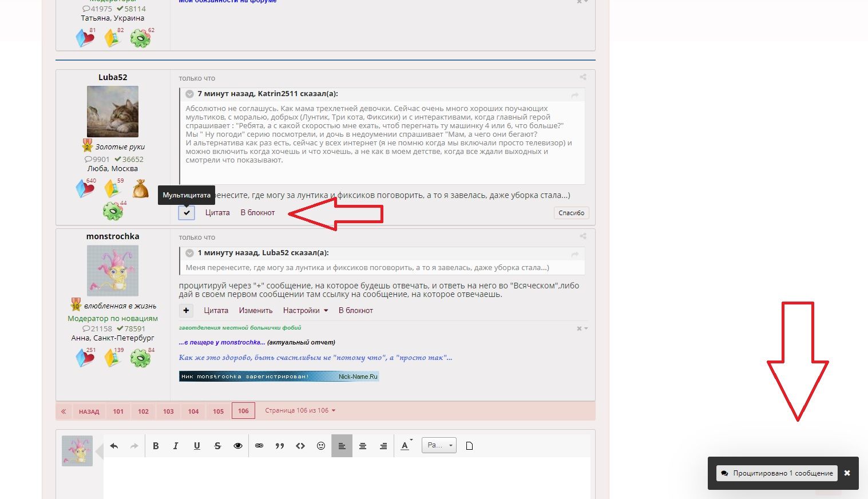Screen dimensions: 868x499
Task: Go to page 101 in the pagination
Action: click(118, 411)
